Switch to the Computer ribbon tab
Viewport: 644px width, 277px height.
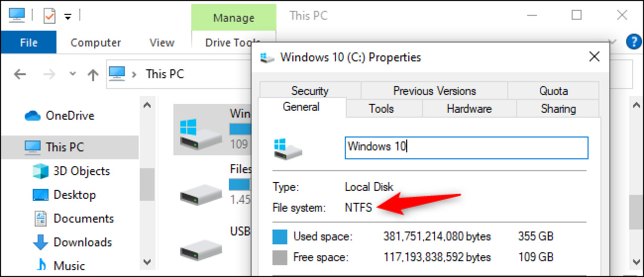pos(95,43)
